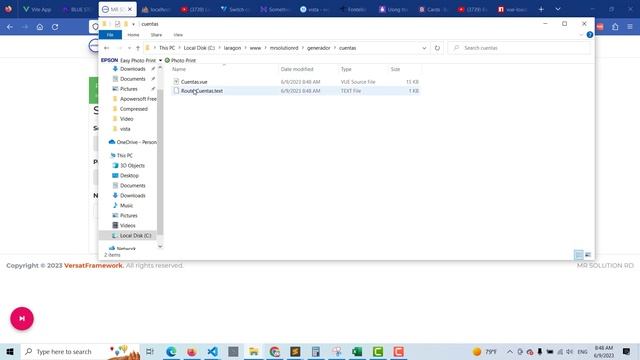This screenshot has width=640, height=360.
Task: Open browser extensions icon
Action: coord(615,27)
